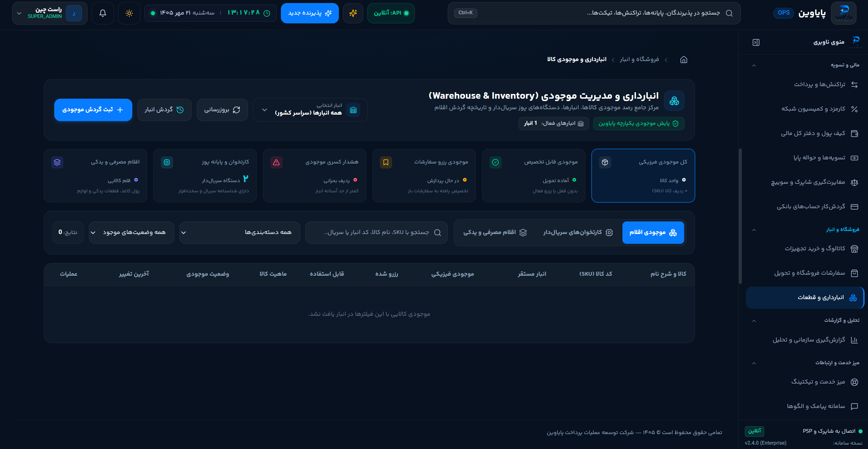
Task: Click the sparkle AI assistant icon
Action: [x=353, y=13]
